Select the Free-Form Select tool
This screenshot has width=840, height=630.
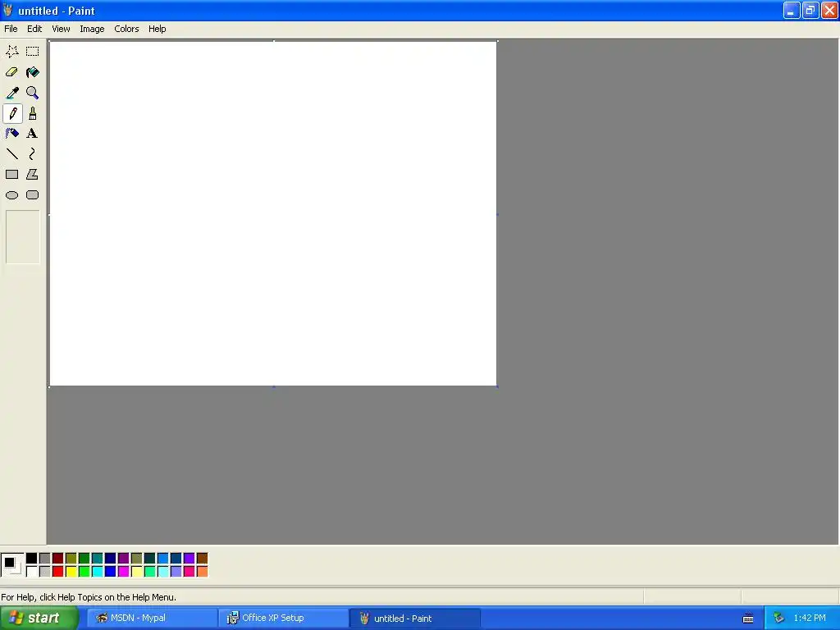click(11, 52)
